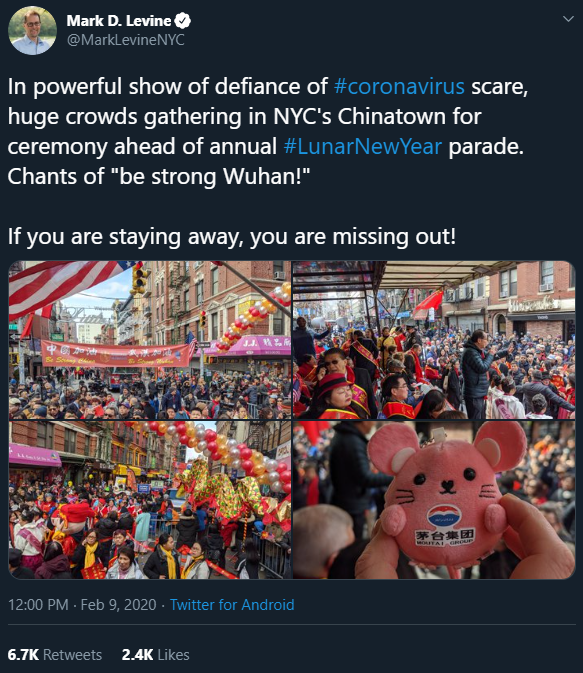
Task: Open the pink plush mouse toy photo
Action: [x=434, y=500]
